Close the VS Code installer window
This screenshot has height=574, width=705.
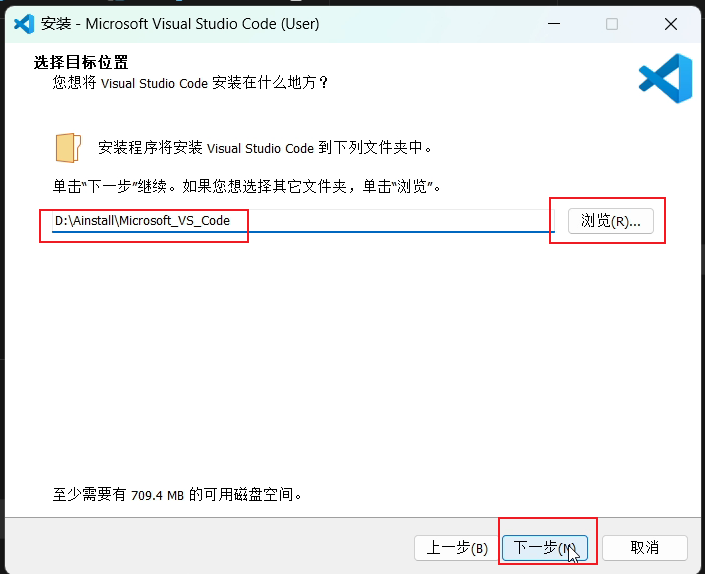point(670,24)
